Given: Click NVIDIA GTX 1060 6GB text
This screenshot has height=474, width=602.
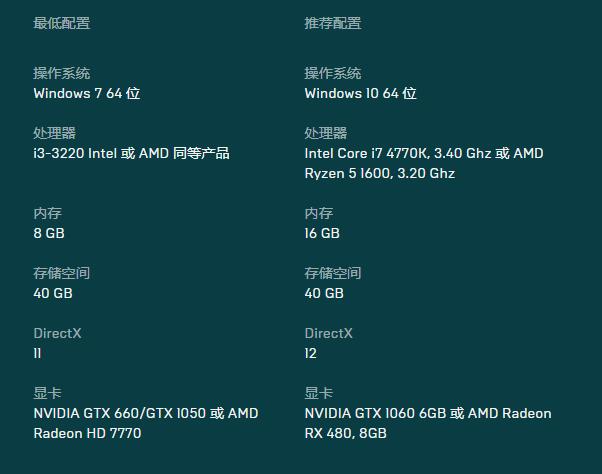Looking at the screenshot, I should (375, 413).
